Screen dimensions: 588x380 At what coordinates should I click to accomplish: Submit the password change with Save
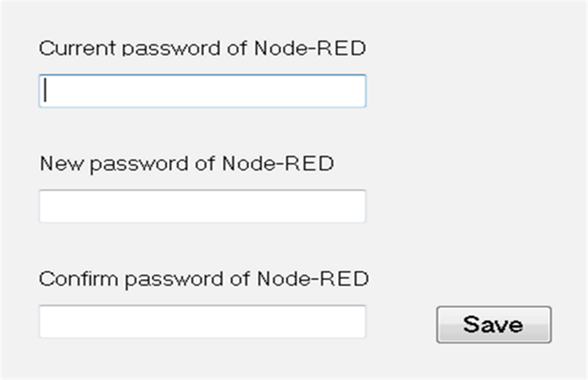tap(493, 325)
